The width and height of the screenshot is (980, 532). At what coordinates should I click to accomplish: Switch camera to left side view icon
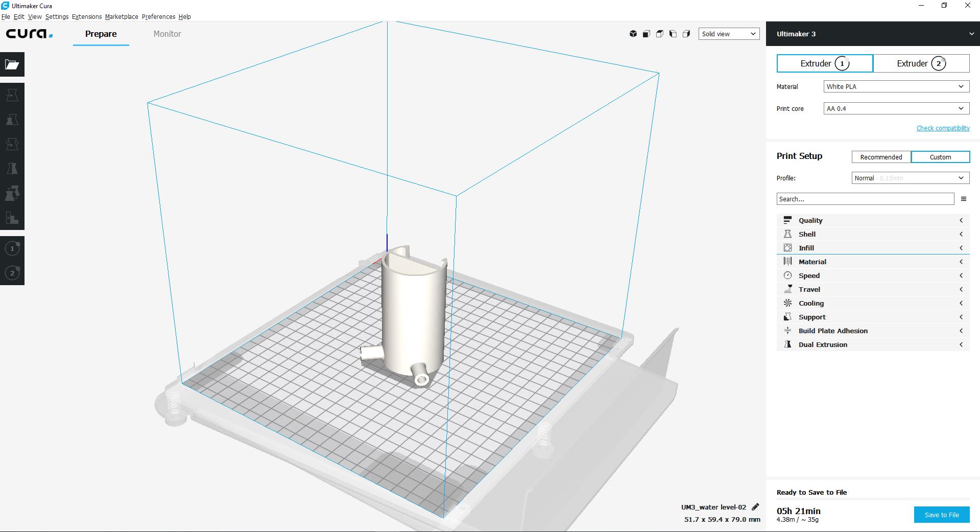point(673,34)
